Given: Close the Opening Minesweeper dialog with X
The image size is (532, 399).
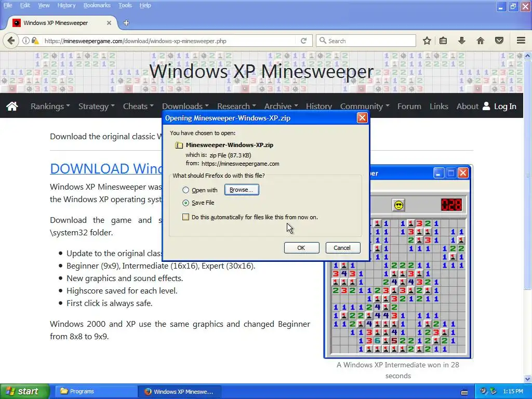Looking at the screenshot, I should pos(362,118).
